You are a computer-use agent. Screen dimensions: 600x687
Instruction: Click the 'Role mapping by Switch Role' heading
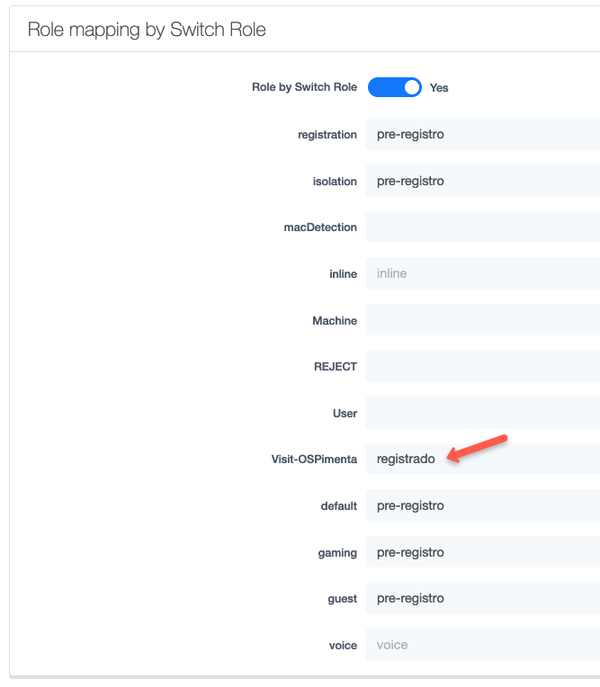click(x=146, y=29)
